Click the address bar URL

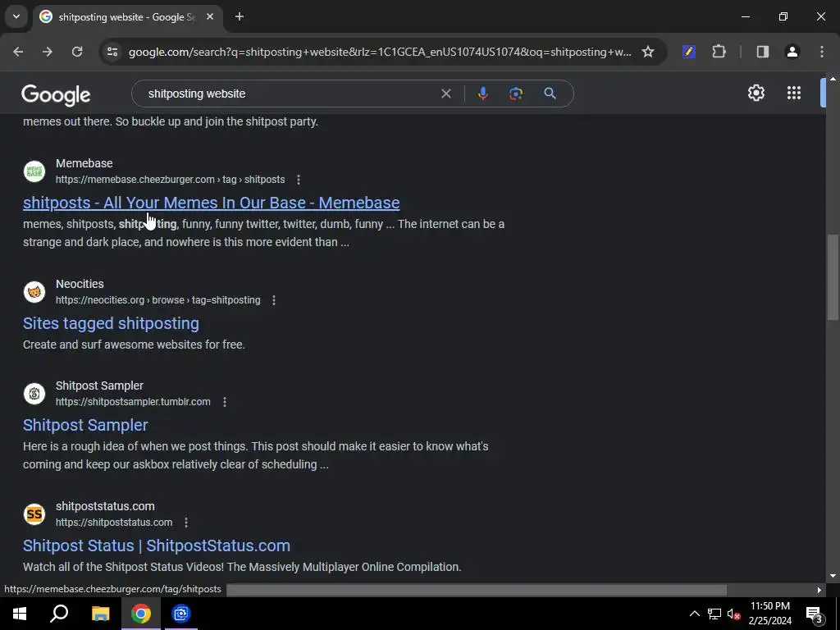(380, 52)
